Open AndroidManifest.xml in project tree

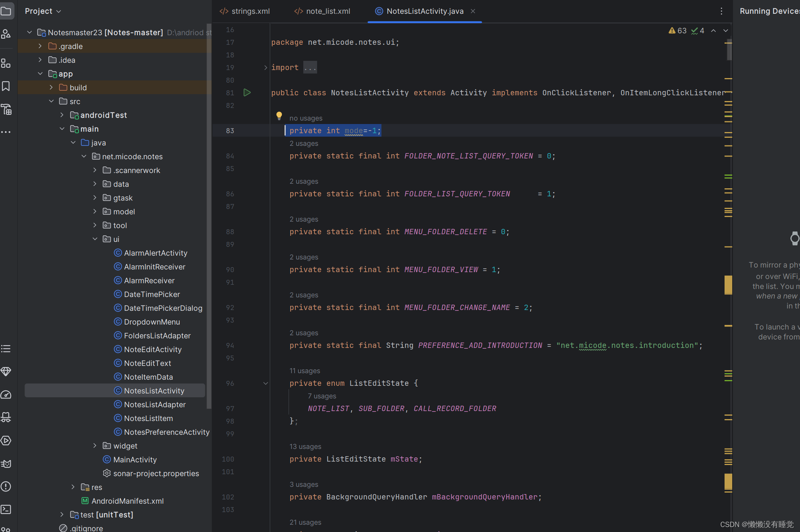point(127,501)
